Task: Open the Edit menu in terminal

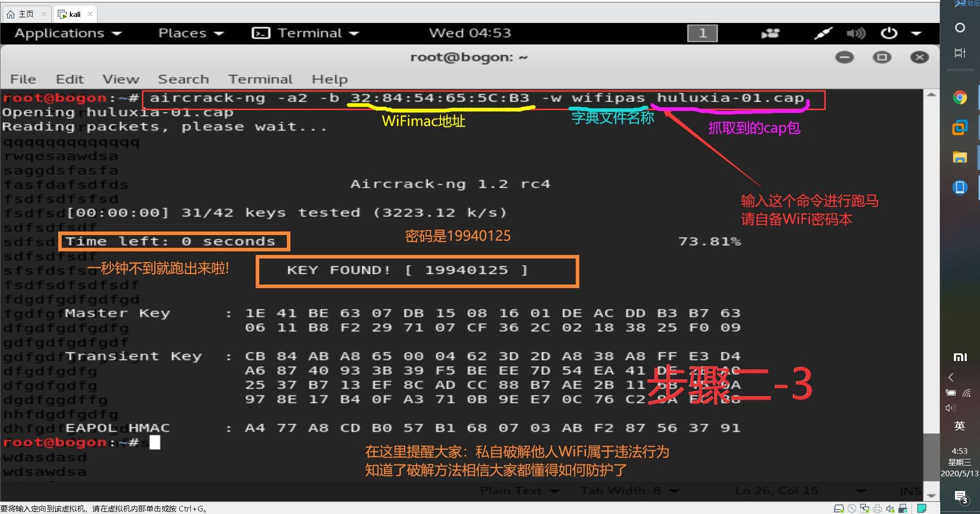Action: point(69,79)
